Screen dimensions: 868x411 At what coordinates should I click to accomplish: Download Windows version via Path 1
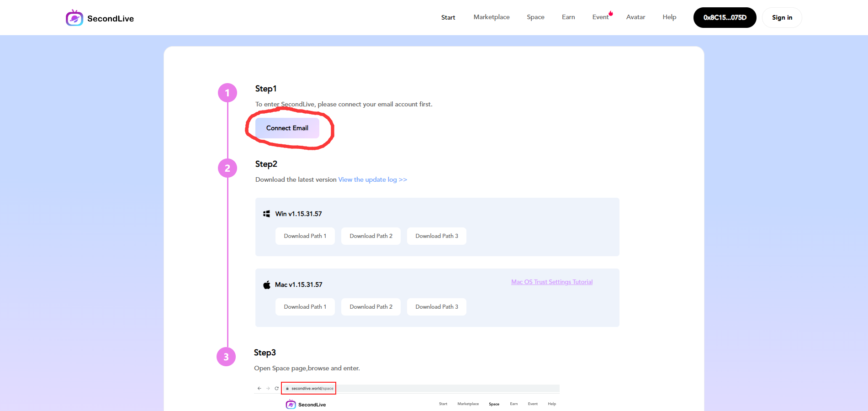[305, 236]
